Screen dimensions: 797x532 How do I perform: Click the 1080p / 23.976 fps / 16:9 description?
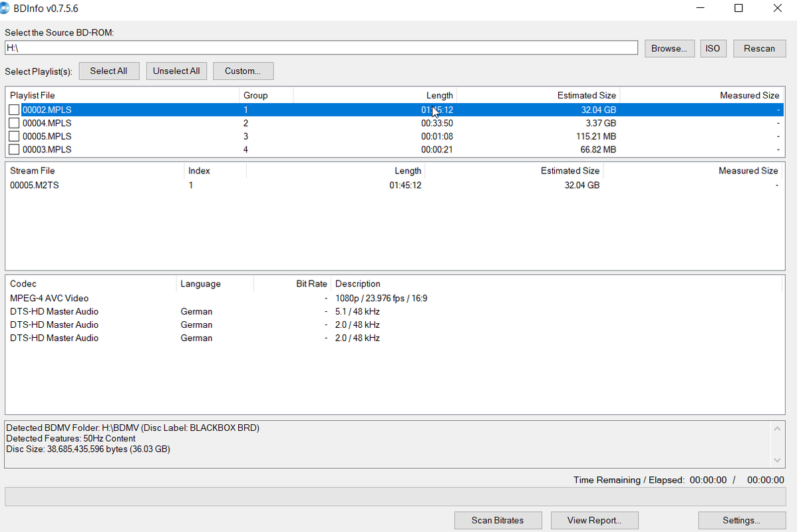click(x=381, y=299)
